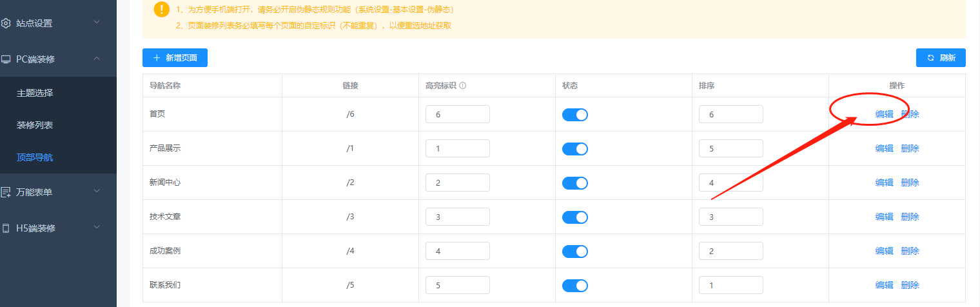Open 主题选择 in the sidebar
The height and width of the screenshot is (307, 980).
click(35, 93)
